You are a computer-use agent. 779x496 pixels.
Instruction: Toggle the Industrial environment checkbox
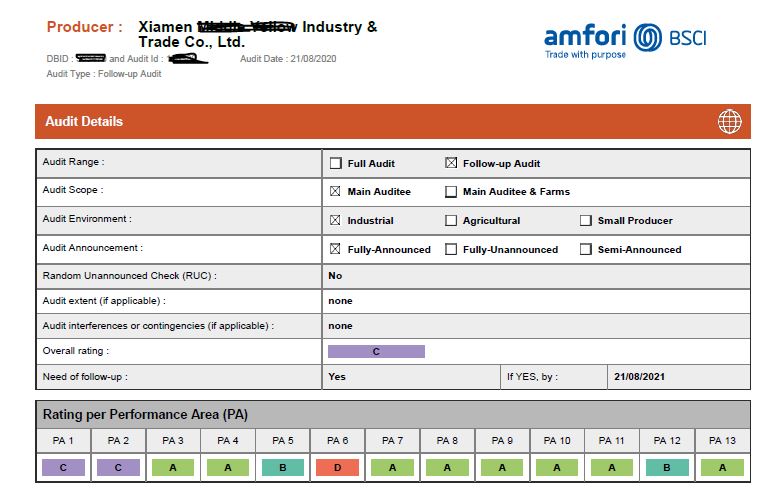pyautogui.click(x=335, y=220)
